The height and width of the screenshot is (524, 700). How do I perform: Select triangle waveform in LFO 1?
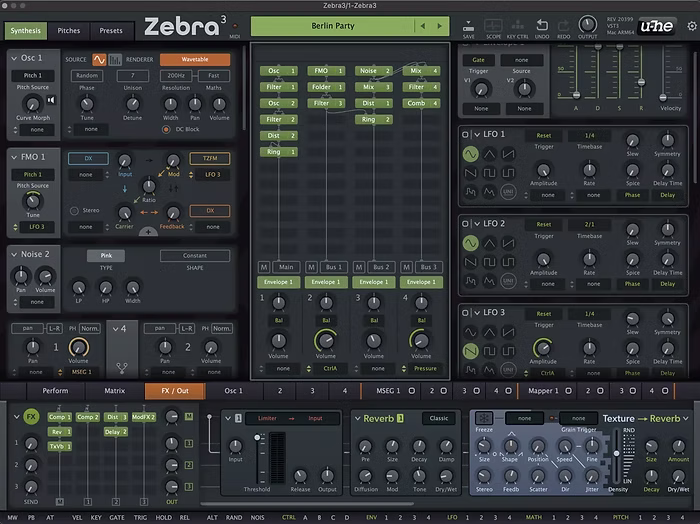[x=489, y=154]
